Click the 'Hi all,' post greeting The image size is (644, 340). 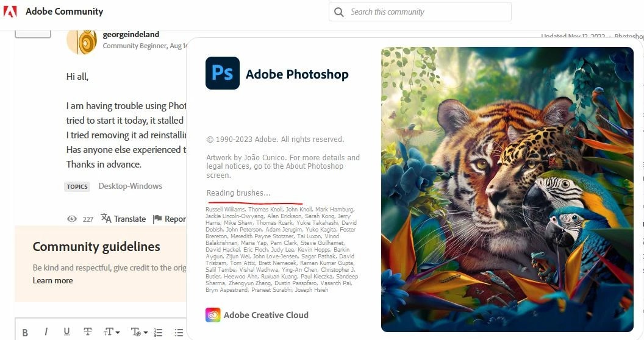pyautogui.click(x=77, y=77)
